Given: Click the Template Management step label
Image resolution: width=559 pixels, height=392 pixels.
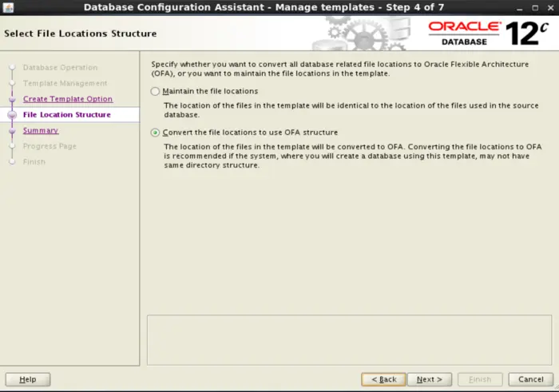Looking at the screenshot, I should 65,83.
